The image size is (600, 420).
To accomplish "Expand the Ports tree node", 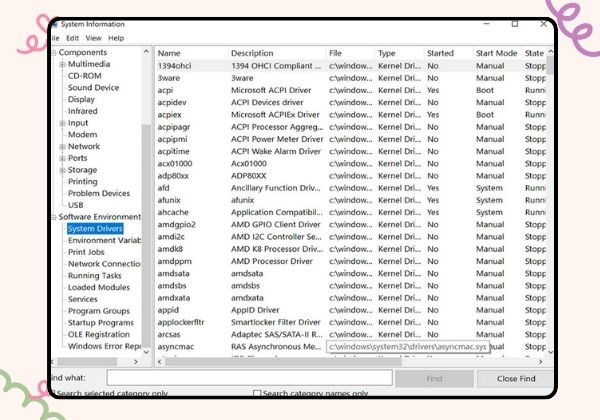I will click(62, 158).
